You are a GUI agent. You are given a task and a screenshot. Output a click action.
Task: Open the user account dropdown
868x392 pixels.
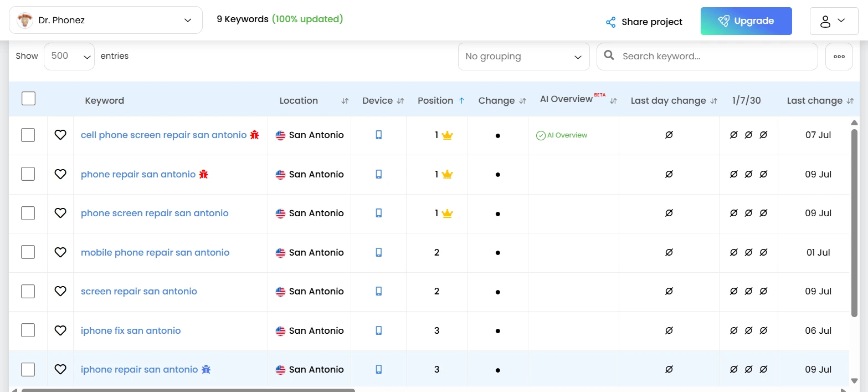pyautogui.click(x=834, y=21)
